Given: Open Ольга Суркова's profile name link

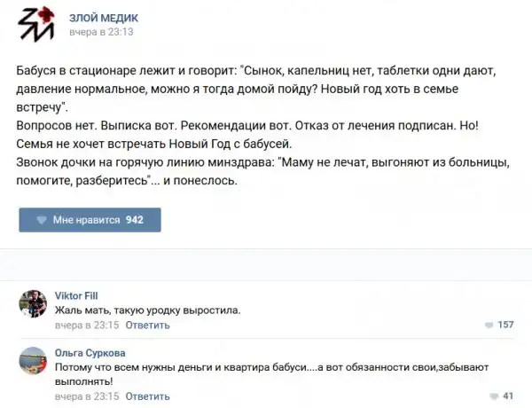Looking at the screenshot, I should coord(90,352).
